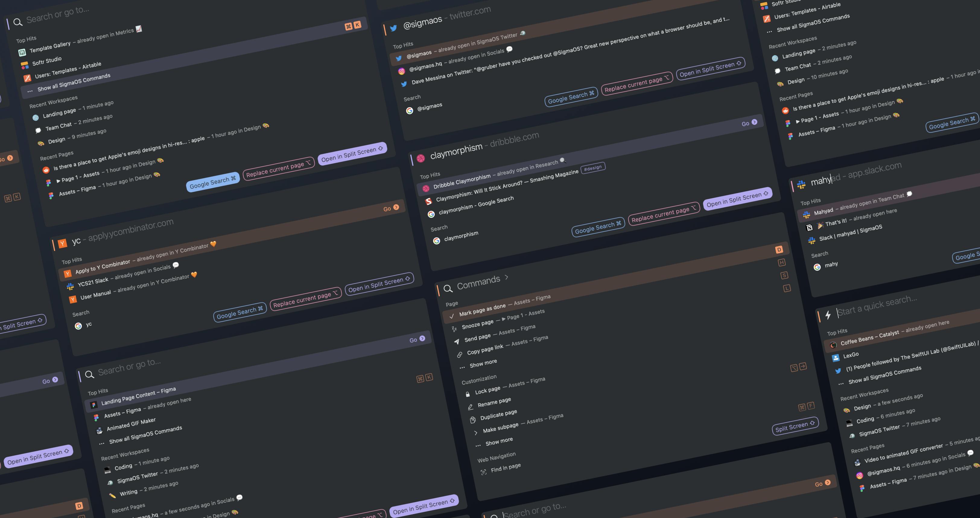Click the 'claymorphism - dribbble.com' search text
Image resolution: width=980 pixels, height=518 pixels.
[484, 145]
